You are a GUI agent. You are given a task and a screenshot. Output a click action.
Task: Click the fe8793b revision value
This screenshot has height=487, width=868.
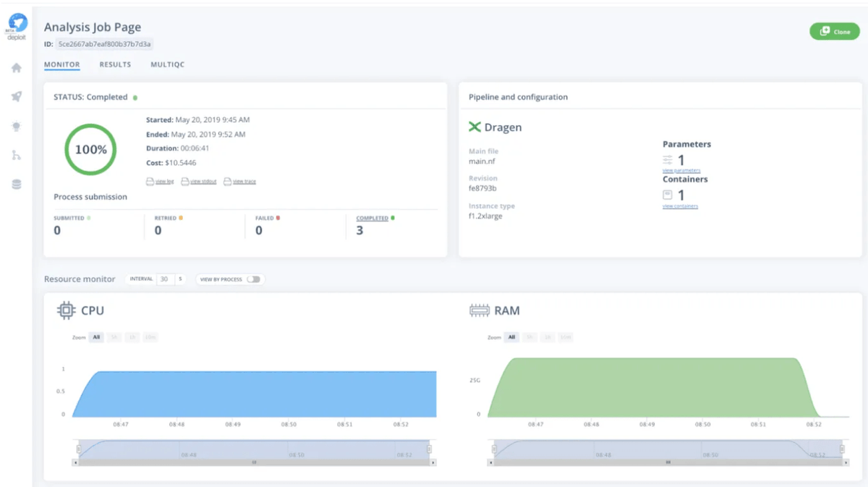coord(482,188)
